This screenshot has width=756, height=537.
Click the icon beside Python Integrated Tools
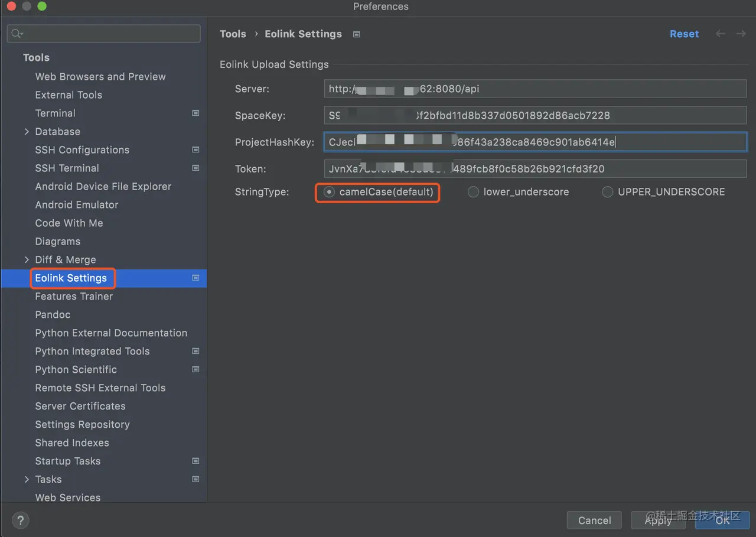pos(195,351)
